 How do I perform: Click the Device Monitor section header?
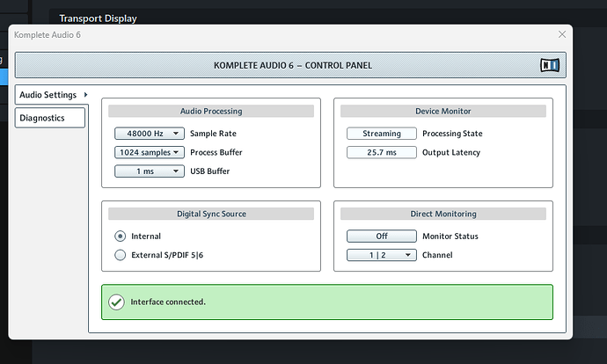click(443, 111)
